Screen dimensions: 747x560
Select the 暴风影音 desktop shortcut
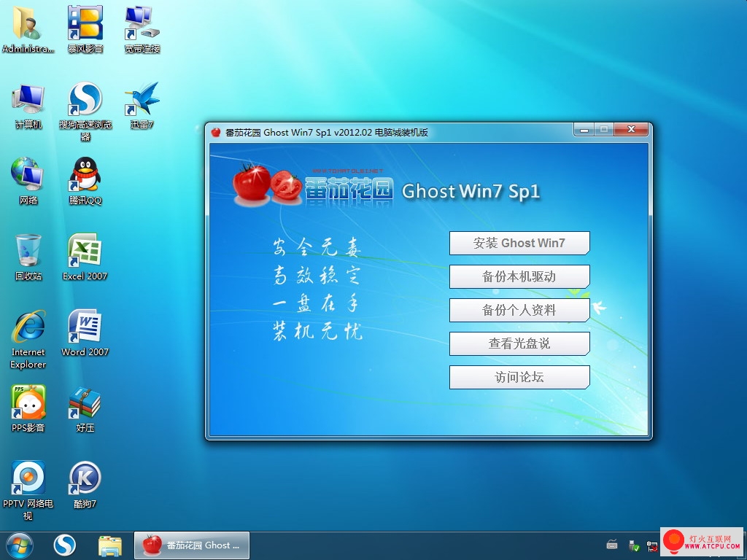click(x=85, y=28)
